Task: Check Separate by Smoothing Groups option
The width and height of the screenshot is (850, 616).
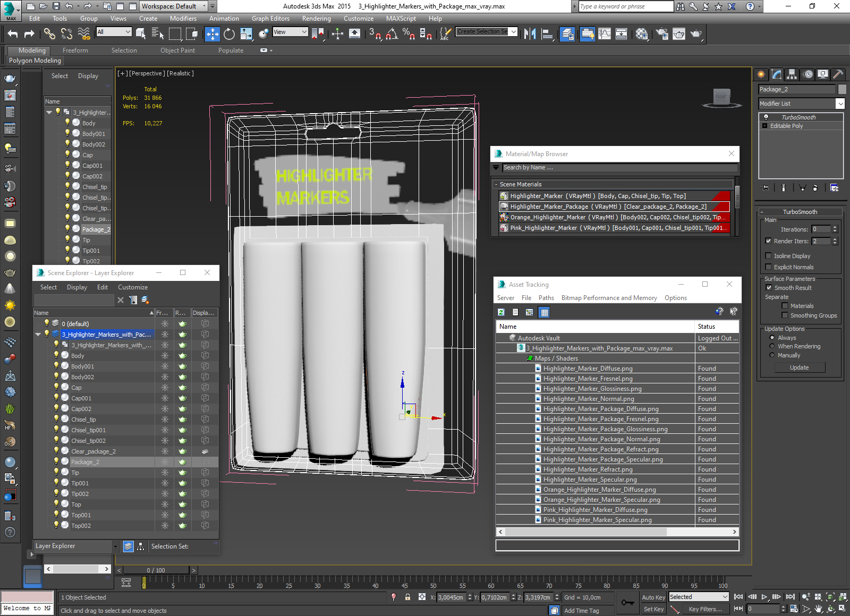Action: coord(785,315)
